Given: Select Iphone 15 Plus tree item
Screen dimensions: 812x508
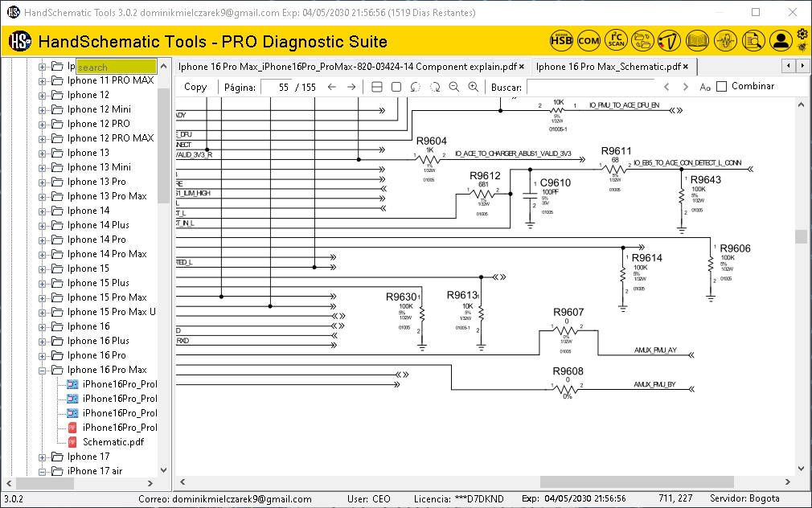Looking at the screenshot, I should [x=98, y=283].
